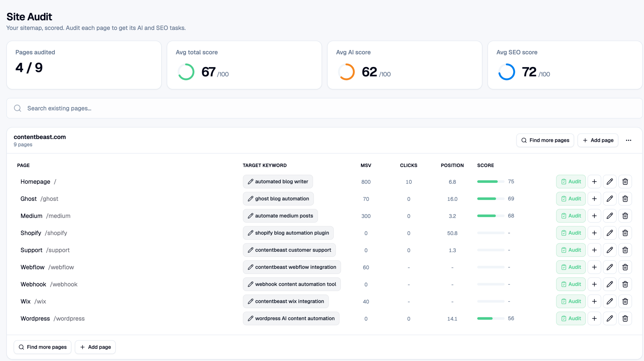Image resolution: width=644 pixels, height=361 pixels.
Task: Click the Pages audited card
Action: (84, 65)
